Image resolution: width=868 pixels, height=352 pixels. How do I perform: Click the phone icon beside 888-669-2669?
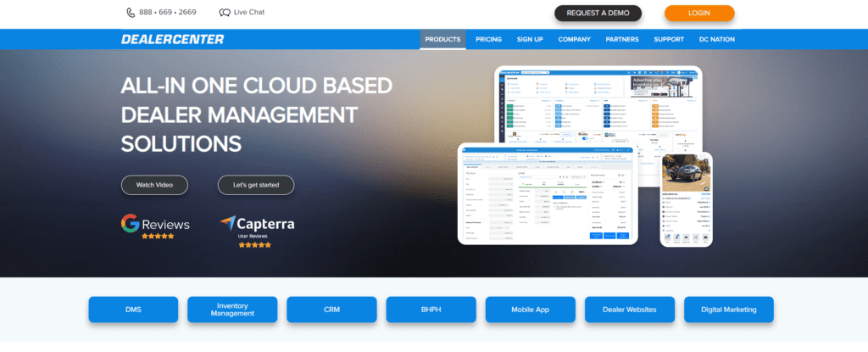pos(131,13)
